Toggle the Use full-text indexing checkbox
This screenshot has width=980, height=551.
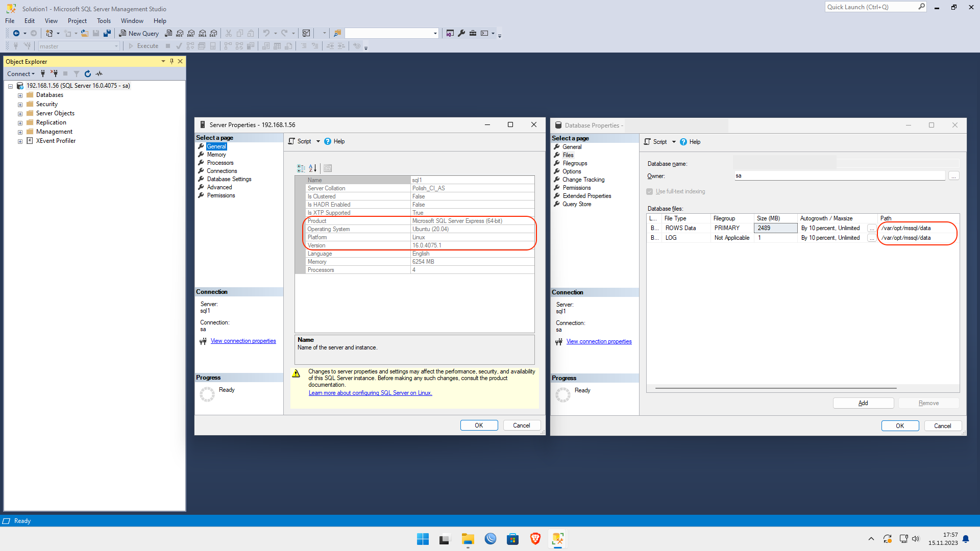pos(650,192)
